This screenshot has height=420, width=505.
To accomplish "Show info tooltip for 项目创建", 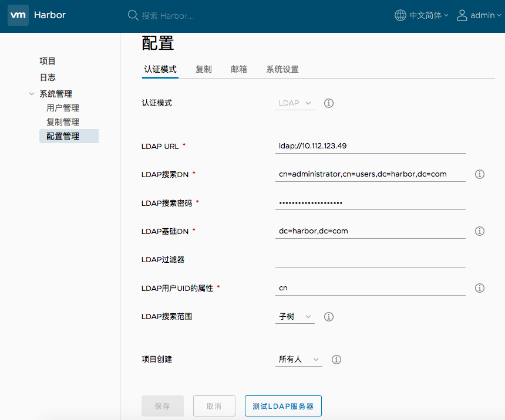I will (x=336, y=360).
